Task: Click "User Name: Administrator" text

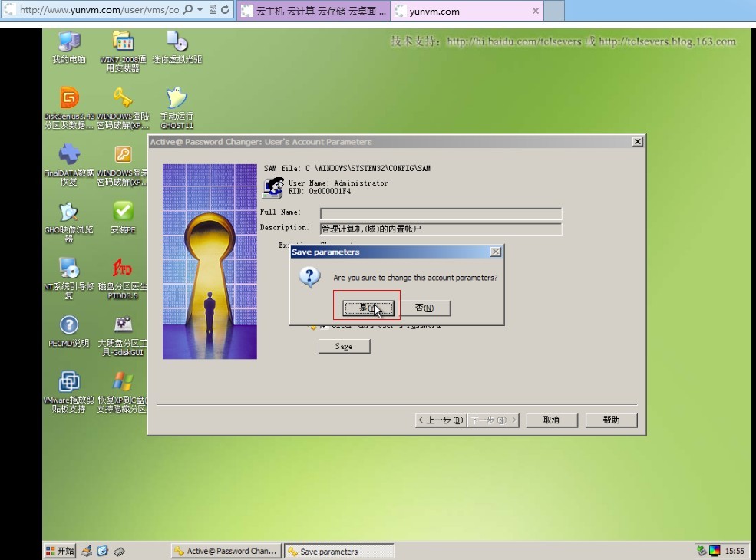Action: [338, 183]
